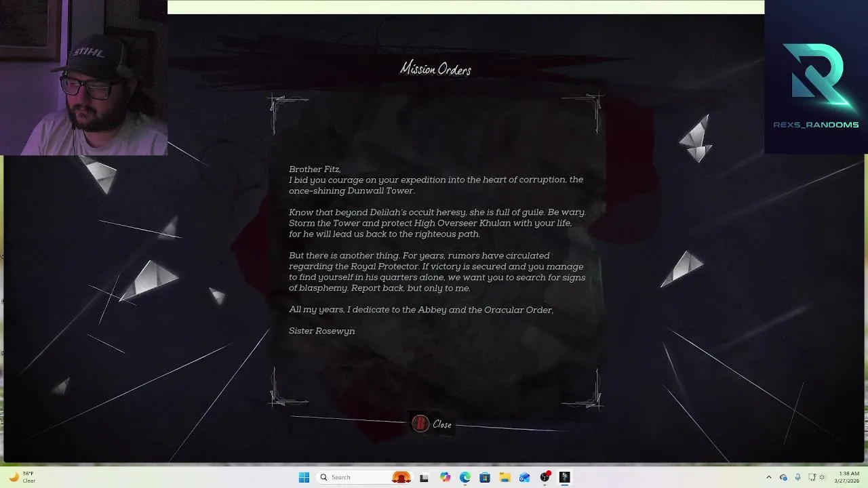
Task: Open File Explorer from the taskbar
Action: pyautogui.click(x=505, y=477)
